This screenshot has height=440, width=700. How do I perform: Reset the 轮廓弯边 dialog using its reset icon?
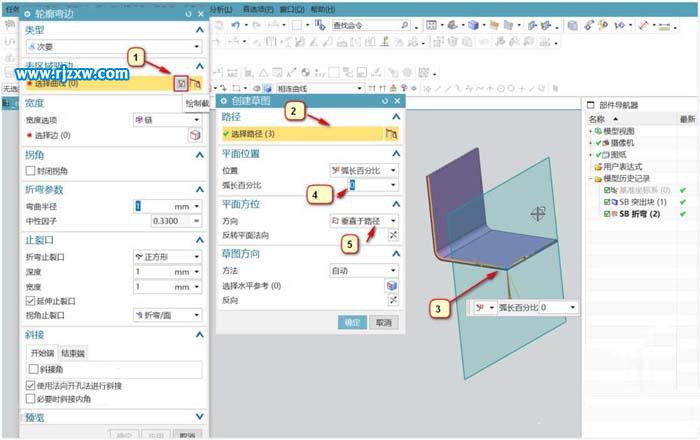click(x=188, y=14)
